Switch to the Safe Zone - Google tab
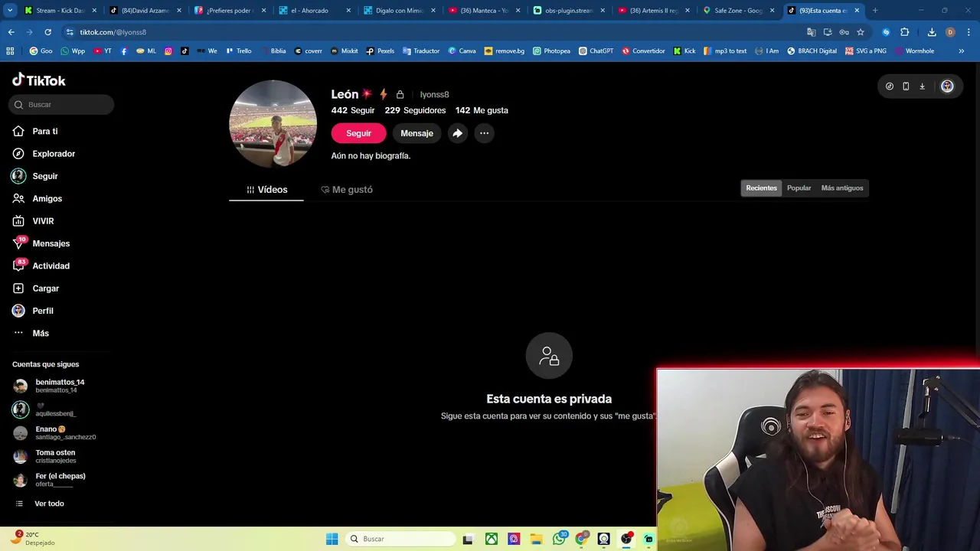 (x=739, y=11)
